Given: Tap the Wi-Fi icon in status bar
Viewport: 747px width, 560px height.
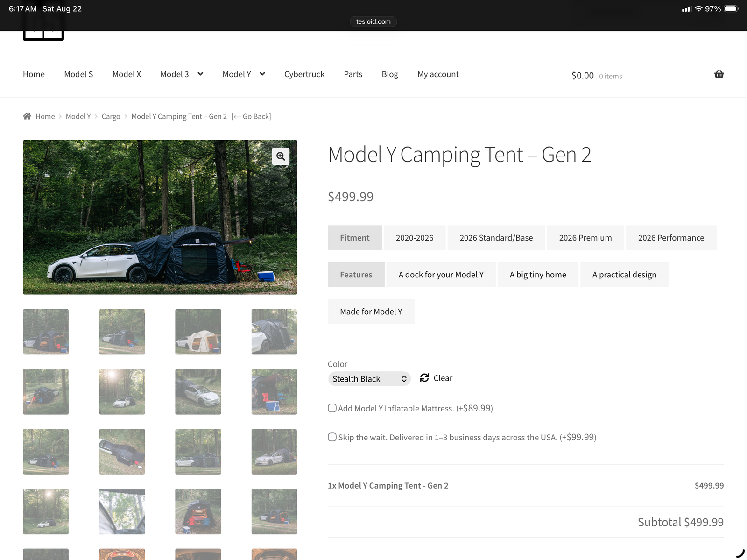Looking at the screenshot, I should 698,9.
